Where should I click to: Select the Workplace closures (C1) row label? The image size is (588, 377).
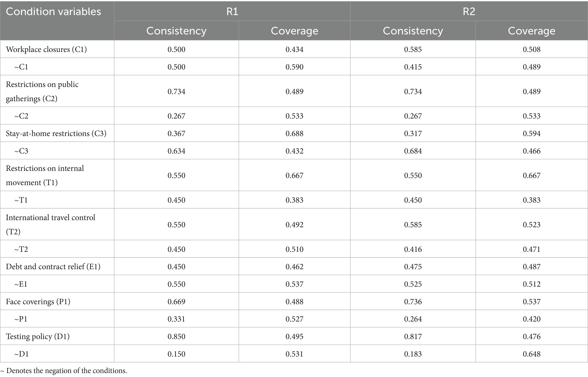coord(46,49)
